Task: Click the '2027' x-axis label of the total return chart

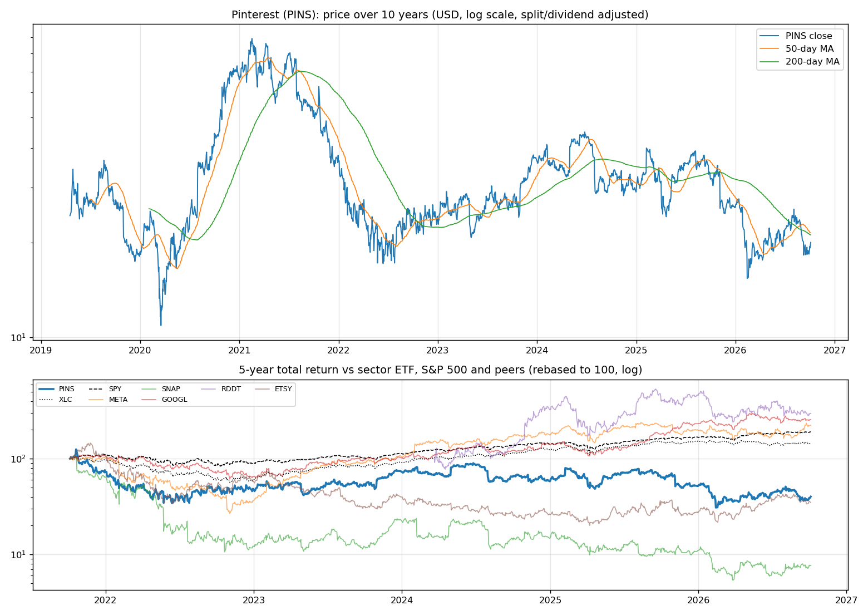Action: pyautogui.click(x=847, y=600)
